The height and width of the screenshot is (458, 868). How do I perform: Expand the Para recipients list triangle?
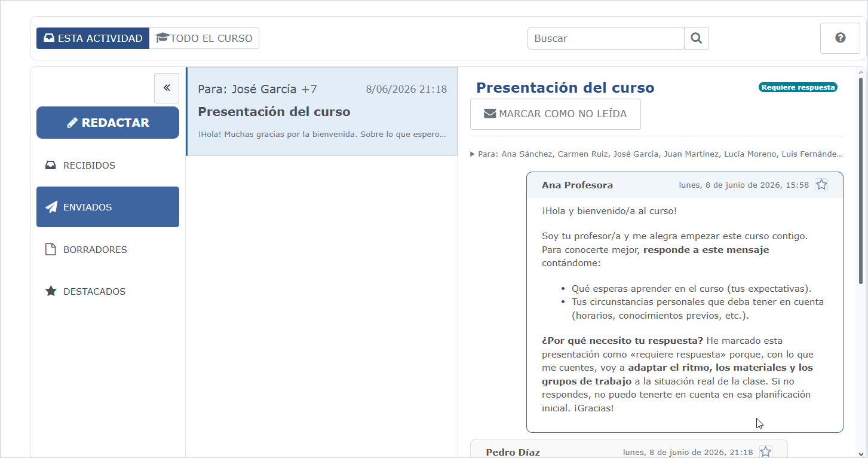pyautogui.click(x=473, y=154)
